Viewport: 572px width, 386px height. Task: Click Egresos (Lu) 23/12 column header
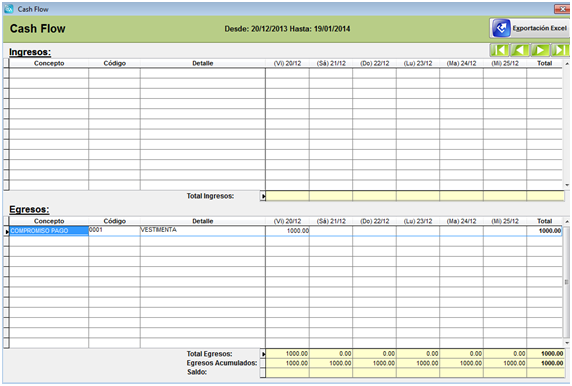418,221
